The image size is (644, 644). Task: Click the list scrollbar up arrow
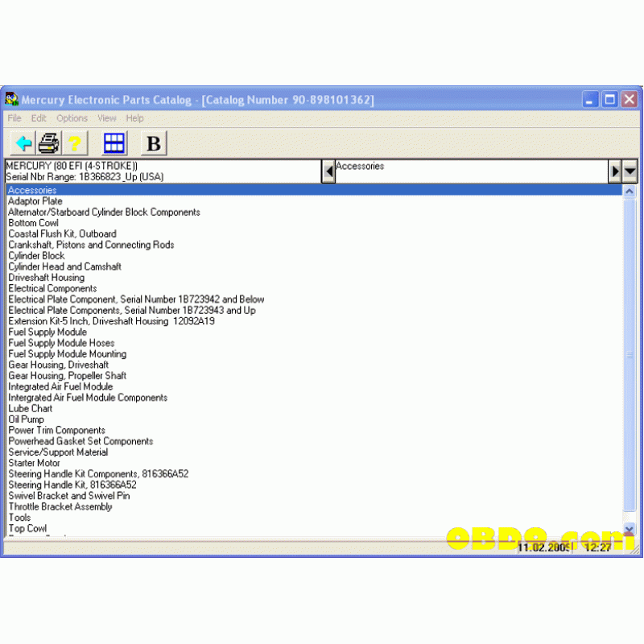(630, 191)
